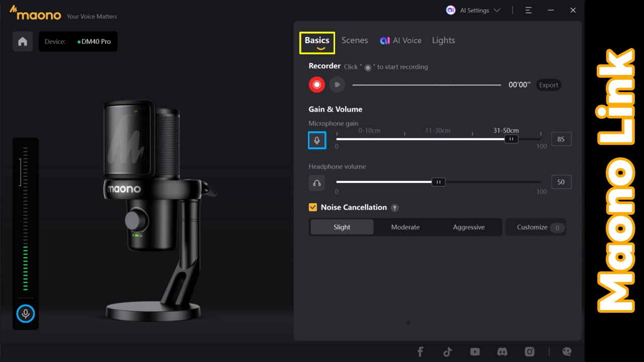
Task: Start recording with the red record button
Action: [317, 84]
